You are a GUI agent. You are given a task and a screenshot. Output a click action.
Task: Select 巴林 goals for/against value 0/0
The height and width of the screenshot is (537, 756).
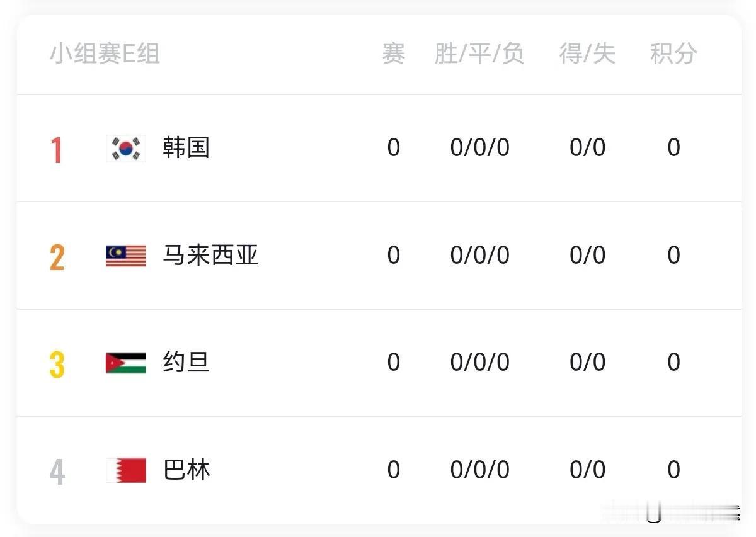(587, 470)
